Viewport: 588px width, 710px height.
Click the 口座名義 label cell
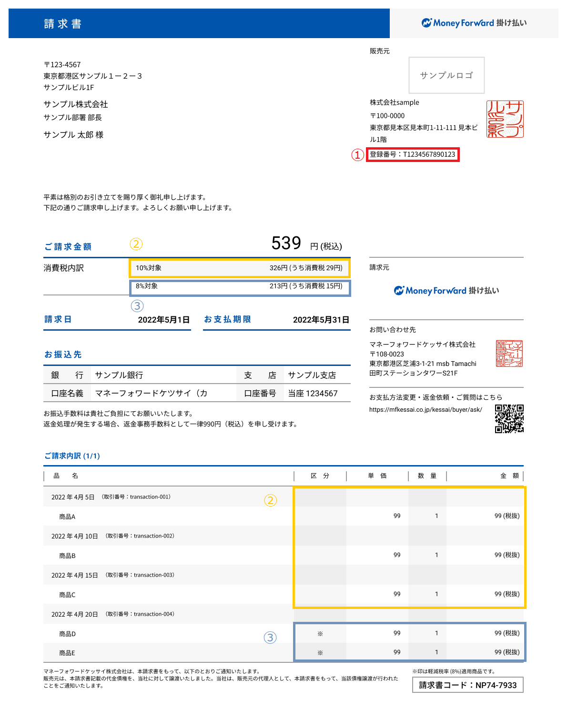(67, 394)
